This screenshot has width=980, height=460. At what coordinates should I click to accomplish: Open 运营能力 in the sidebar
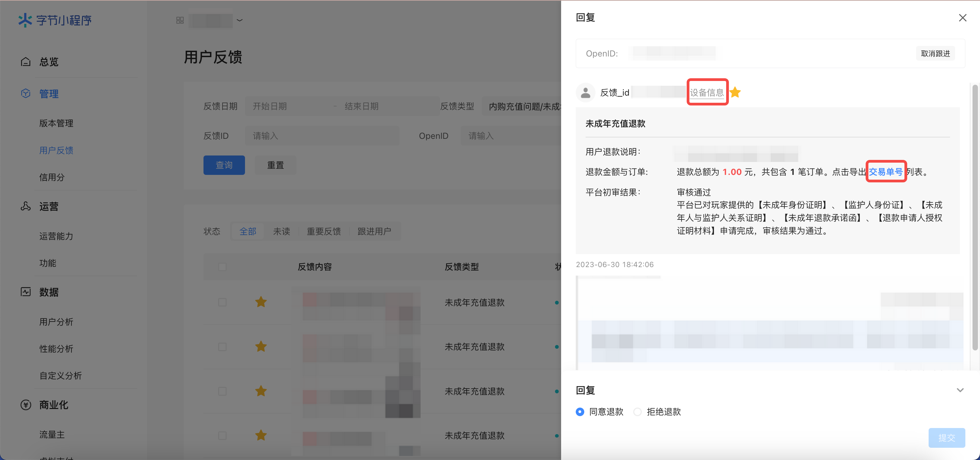point(56,236)
